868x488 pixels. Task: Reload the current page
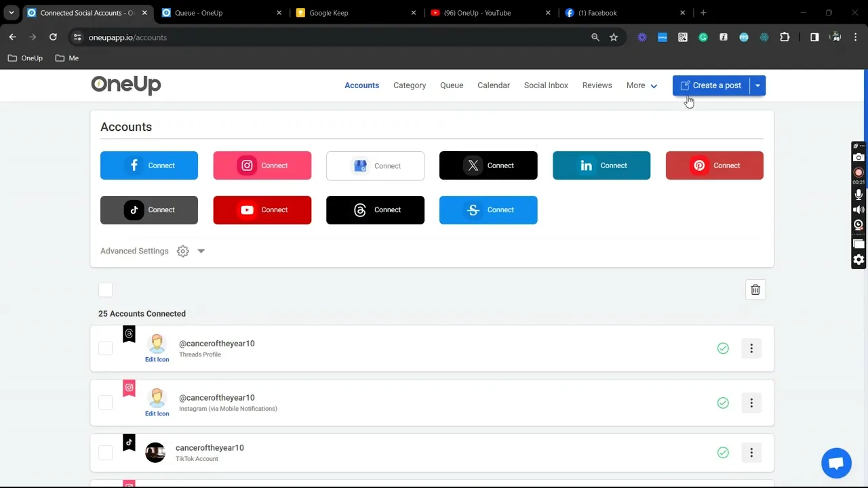[x=53, y=37]
